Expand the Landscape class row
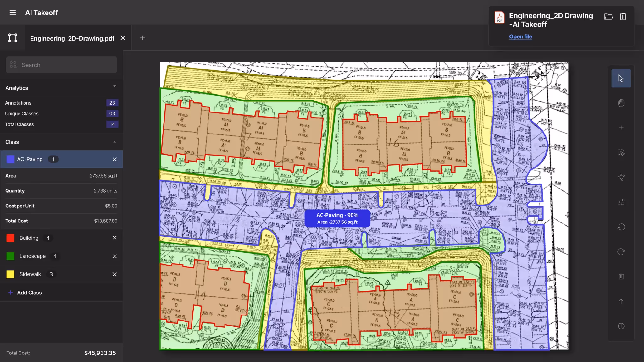644x362 pixels. click(32, 256)
